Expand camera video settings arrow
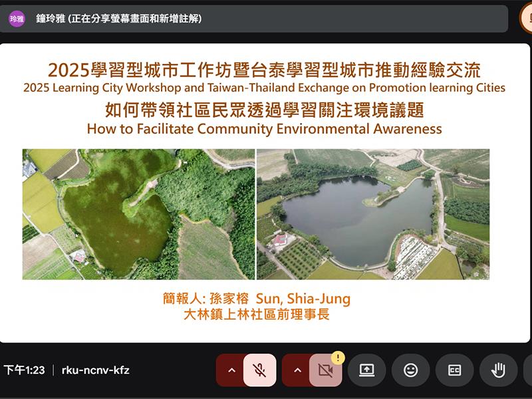 (x=297, y=370)
